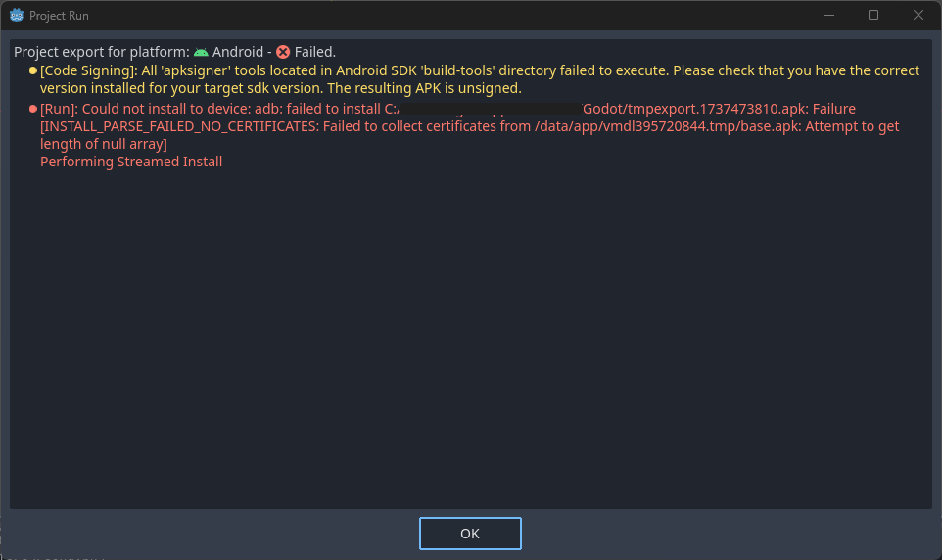942x560 pixels.
Task: Select the 'Performing Streamed Install' line
Action: pos(131,162)
